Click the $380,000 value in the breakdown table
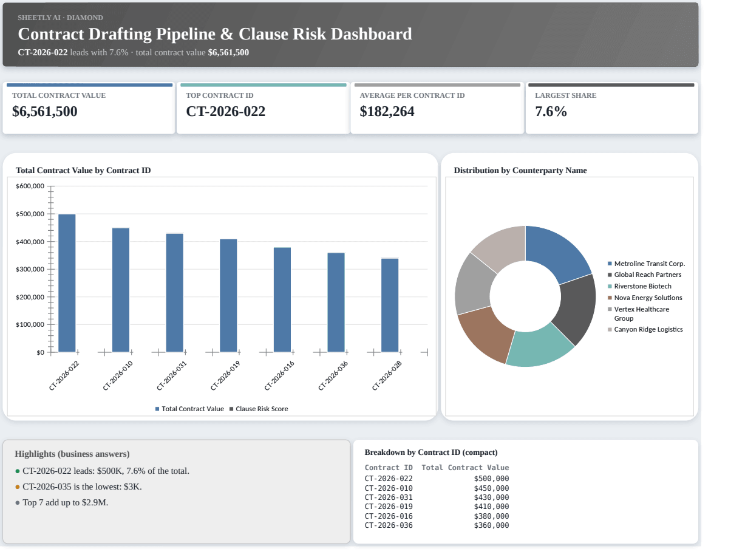Viewport: 745px width, 560px height. (x=492, y=516)
